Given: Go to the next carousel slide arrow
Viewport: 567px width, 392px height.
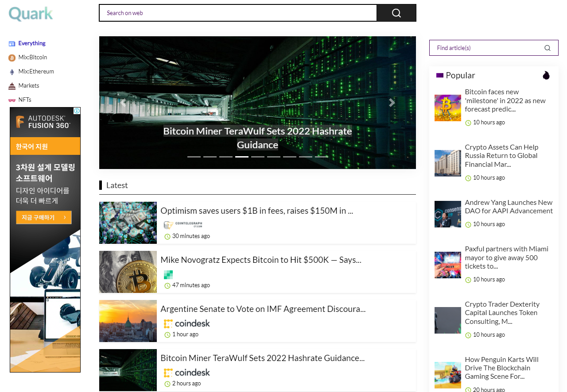Looking at the screenshot, I should coord(392,103).
